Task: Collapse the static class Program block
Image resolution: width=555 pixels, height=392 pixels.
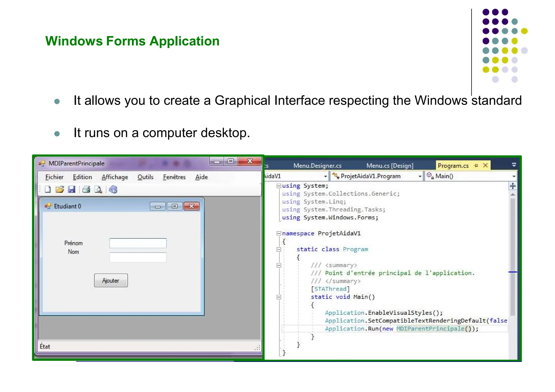Action: (x=279, y=249)
